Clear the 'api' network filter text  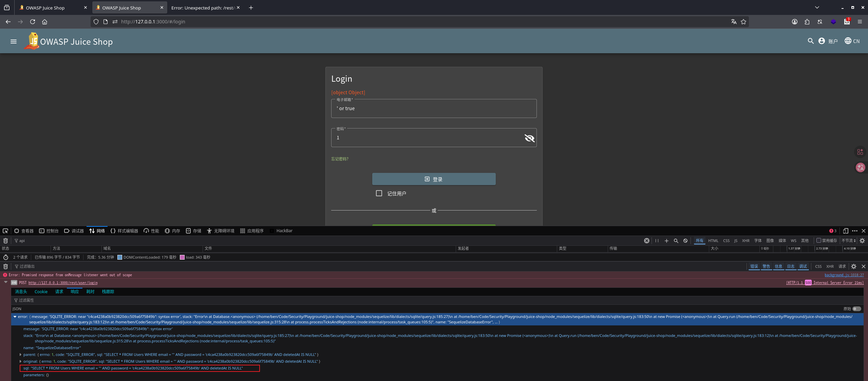[x=647, y=241]
